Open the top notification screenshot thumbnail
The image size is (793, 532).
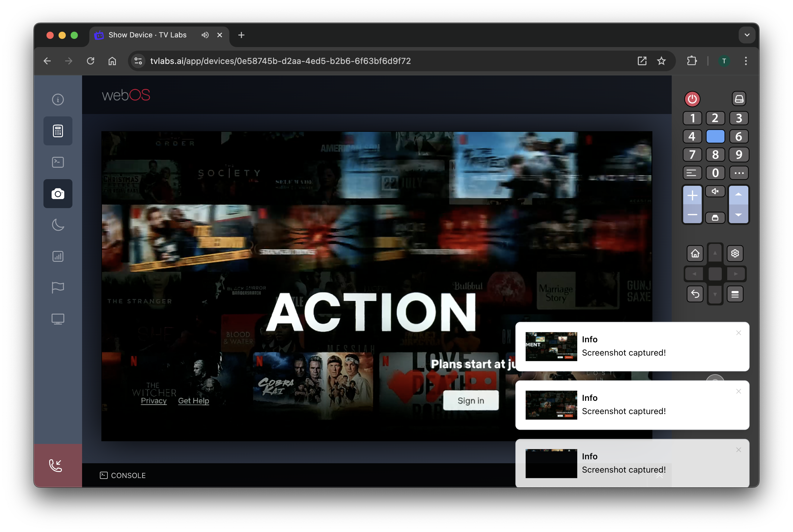click(x=551, y=347)
